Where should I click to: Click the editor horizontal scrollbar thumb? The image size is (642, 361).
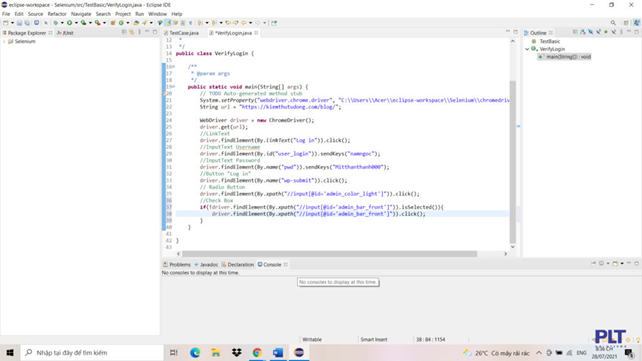coord(330,254)
